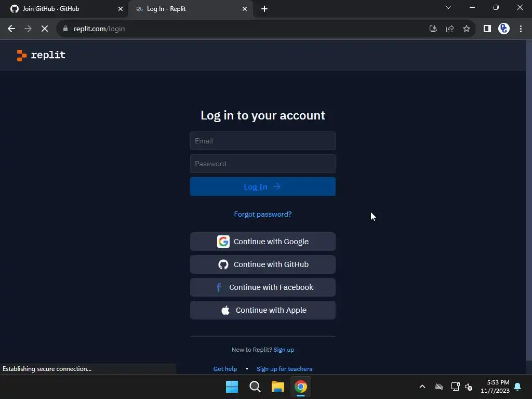
Task: Open the Windows Start menu
Action: point(232,387)
